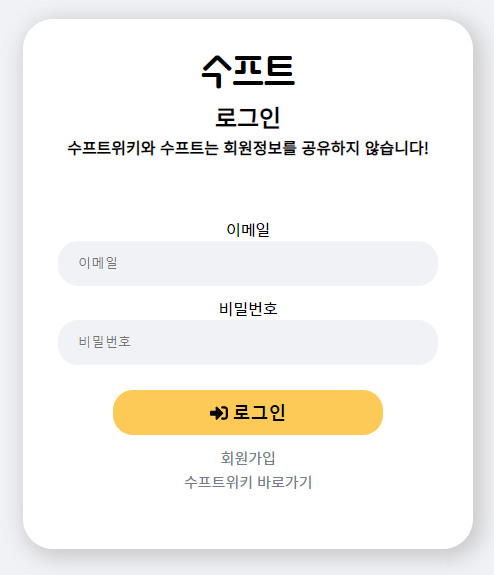Viewport: 494px width, 575px height.
Task: Click the 수프트위키 word in the bottom link
Action: (218, 482)
